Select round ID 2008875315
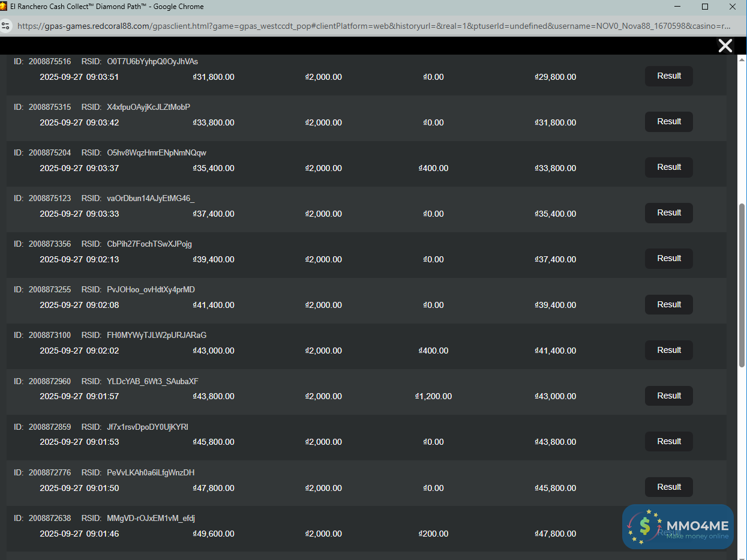The image size is (747, 560). pos(50,107)
